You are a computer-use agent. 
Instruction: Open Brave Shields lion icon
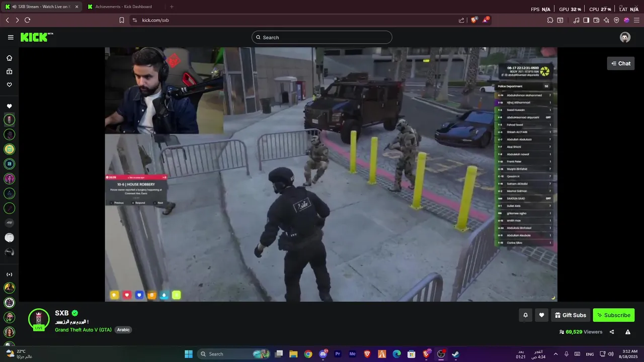(474, 20)
